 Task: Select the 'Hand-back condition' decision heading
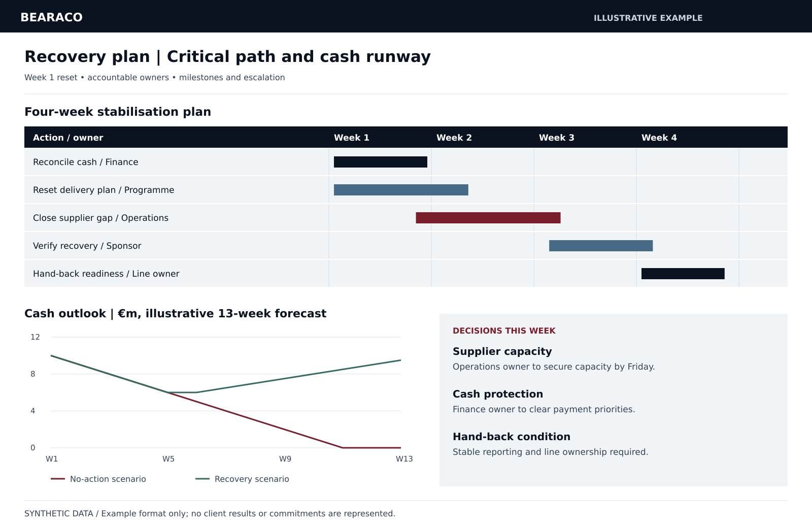(512, 437)
